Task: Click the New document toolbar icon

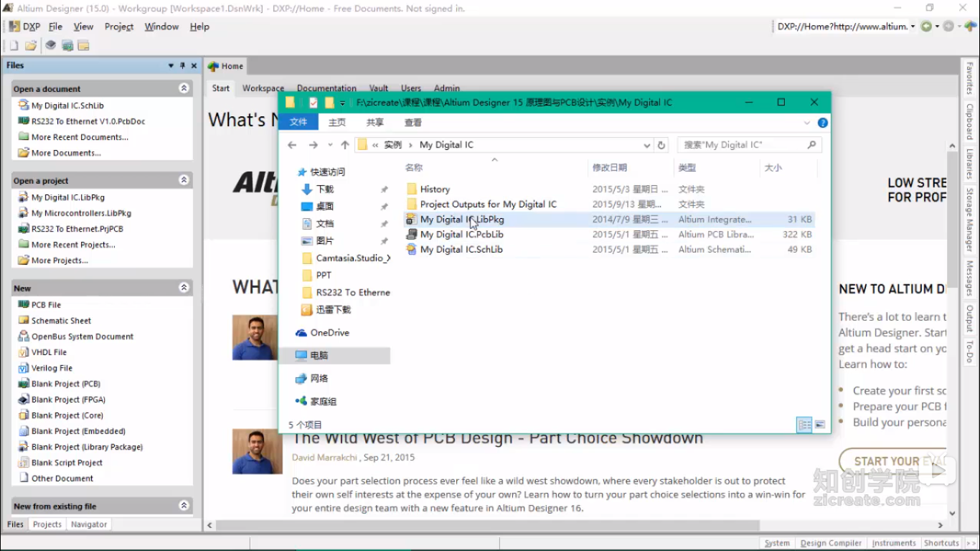Action: (x=14, y=45)
